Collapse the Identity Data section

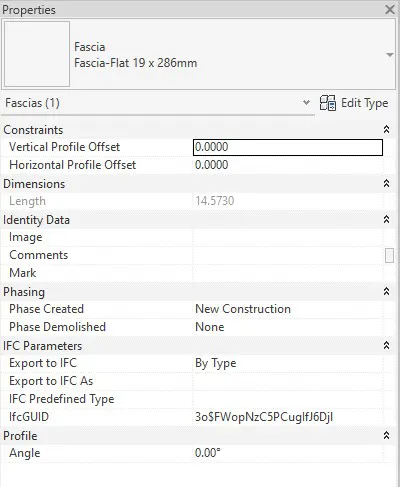pos(386,219)
